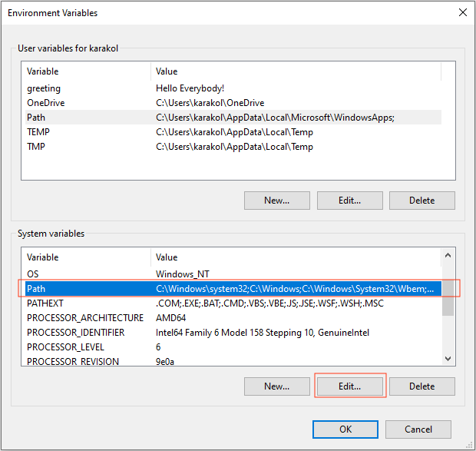Viewport: 476px width, 451px height.
Task: Click Edit under system variables
Action: 350,386
